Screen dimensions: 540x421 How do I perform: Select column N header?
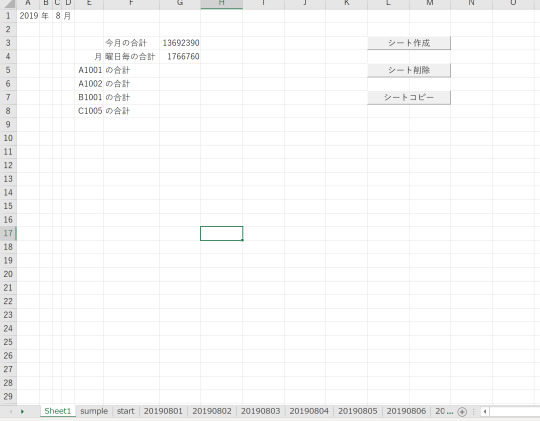pyautogui.click(x=471, y=3)
